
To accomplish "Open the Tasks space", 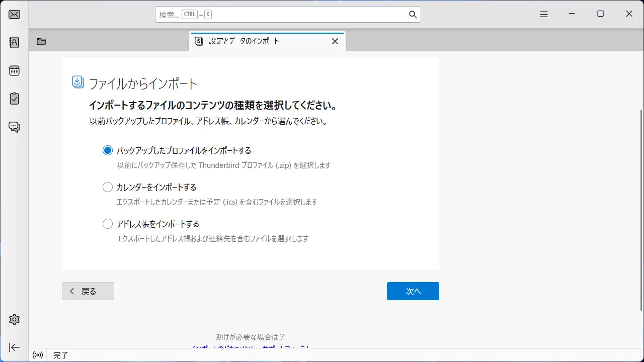I will point(15,99).
